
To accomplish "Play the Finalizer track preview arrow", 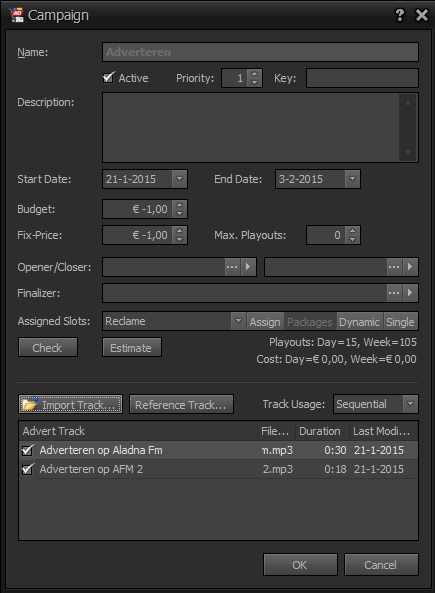I will click(410, 293).
